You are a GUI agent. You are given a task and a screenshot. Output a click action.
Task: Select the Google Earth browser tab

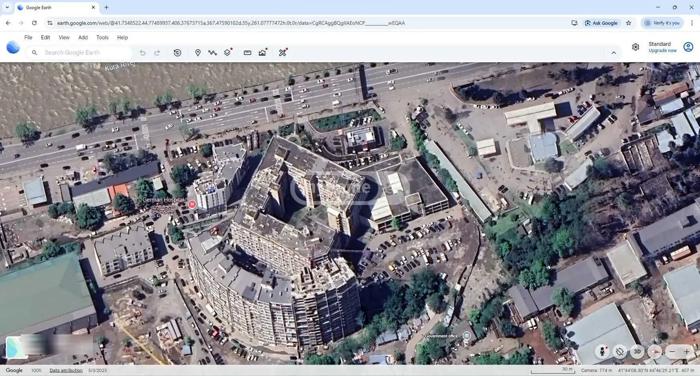tap(57, 8)
